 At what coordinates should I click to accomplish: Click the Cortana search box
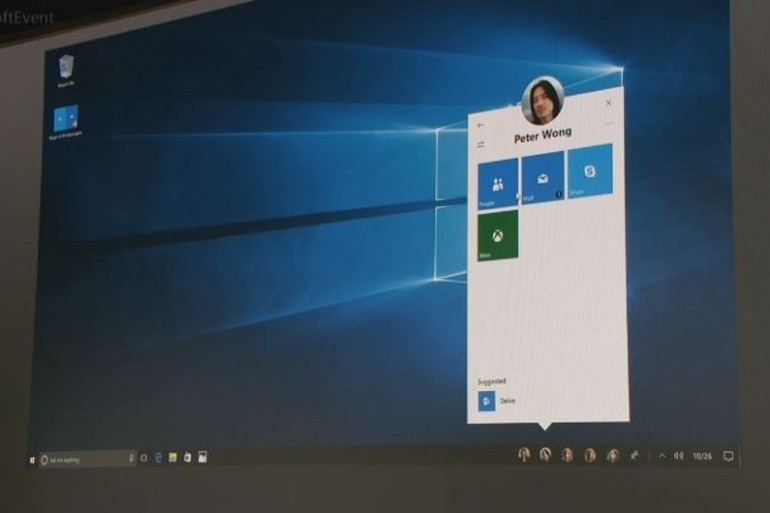click(x=87, y=459)
